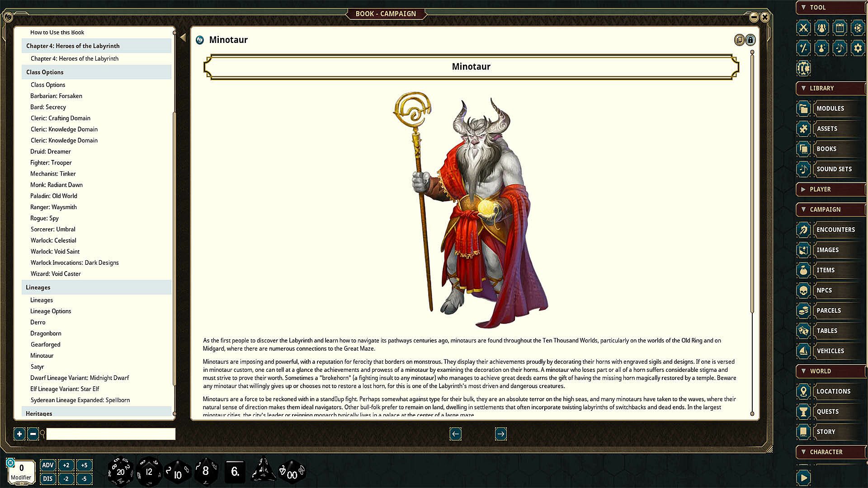
Task: Go to next page with right arrow
Action: (x=500, y=434)
